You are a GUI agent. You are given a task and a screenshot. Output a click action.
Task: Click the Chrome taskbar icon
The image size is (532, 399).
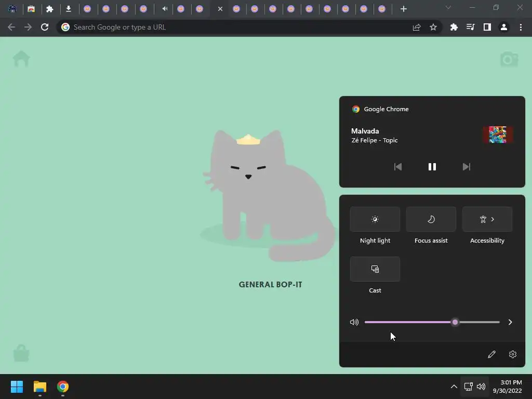click(x=63, y=387)
